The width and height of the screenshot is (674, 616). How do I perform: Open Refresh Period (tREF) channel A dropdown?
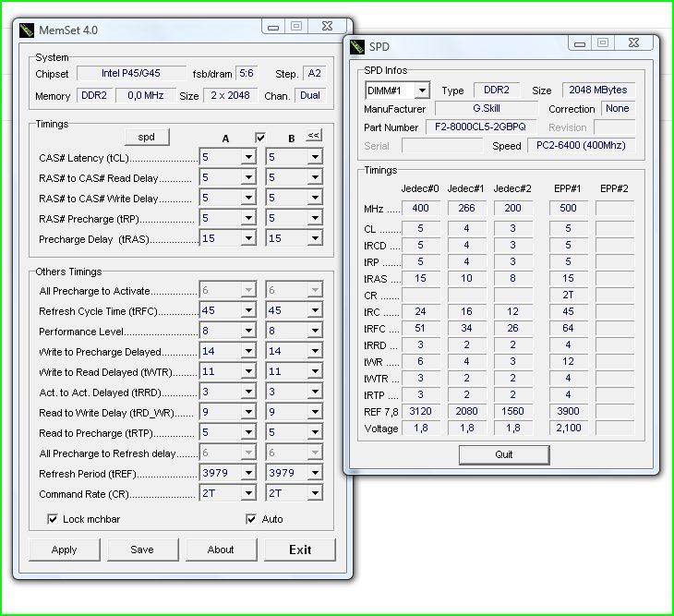point(248,473)
